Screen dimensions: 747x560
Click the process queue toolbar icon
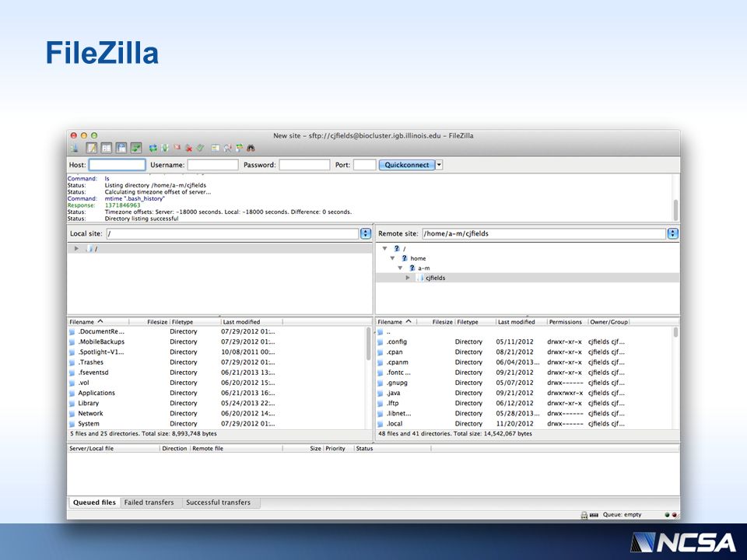click(x=165, y=148)
